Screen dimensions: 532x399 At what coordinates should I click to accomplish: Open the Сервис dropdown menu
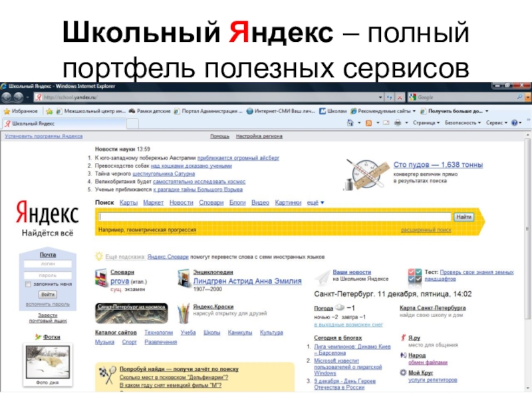click(497, 123)
